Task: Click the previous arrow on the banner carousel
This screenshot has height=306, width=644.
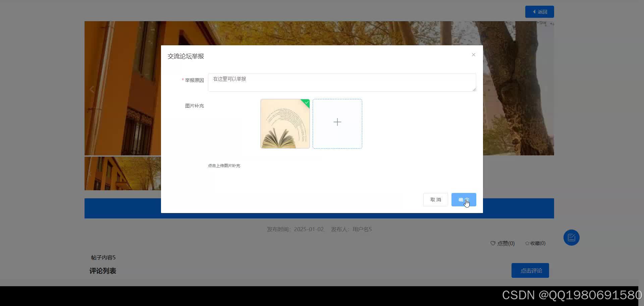Action: [92, 89]
